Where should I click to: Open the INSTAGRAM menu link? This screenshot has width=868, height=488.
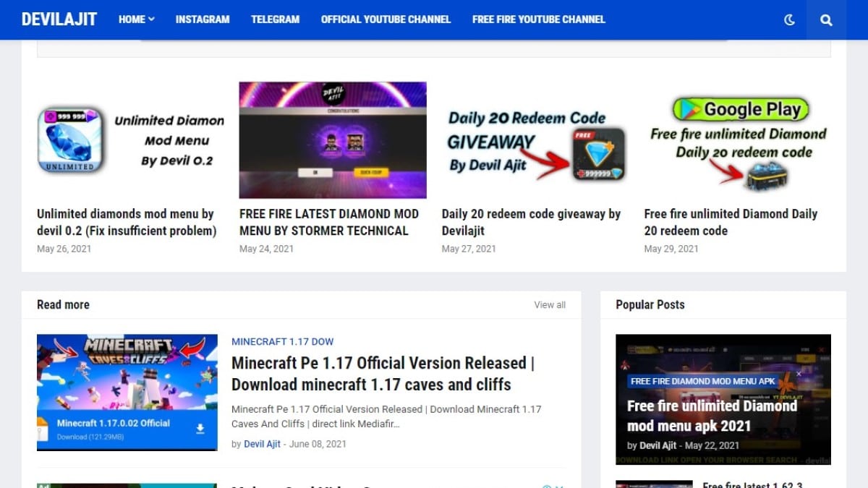click(203, 20)
